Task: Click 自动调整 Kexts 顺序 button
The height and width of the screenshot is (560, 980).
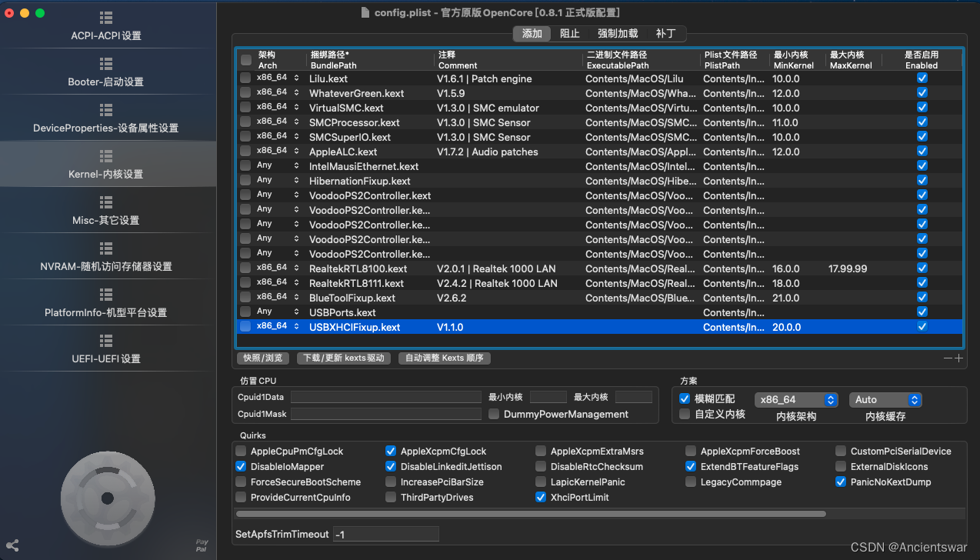Action: pyautogui.click(x=445, y=358)
